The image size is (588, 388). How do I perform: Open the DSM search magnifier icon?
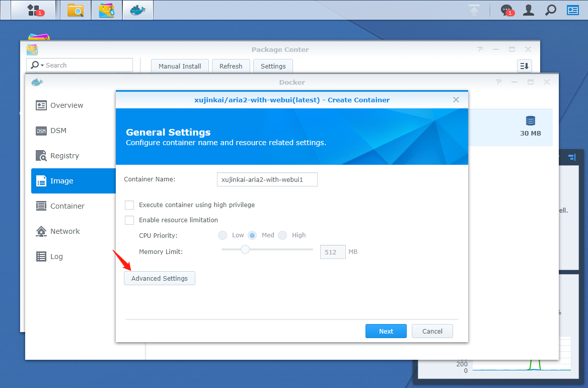551,10
